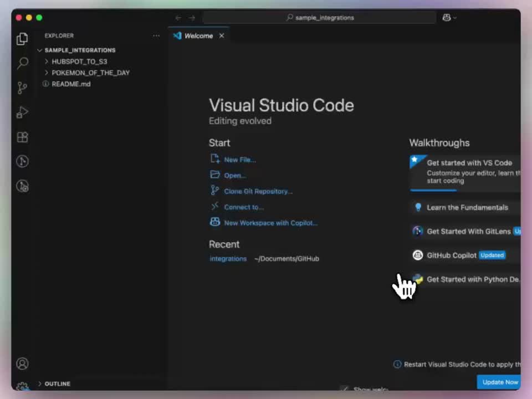Open the Search view icon

point(22,63)
